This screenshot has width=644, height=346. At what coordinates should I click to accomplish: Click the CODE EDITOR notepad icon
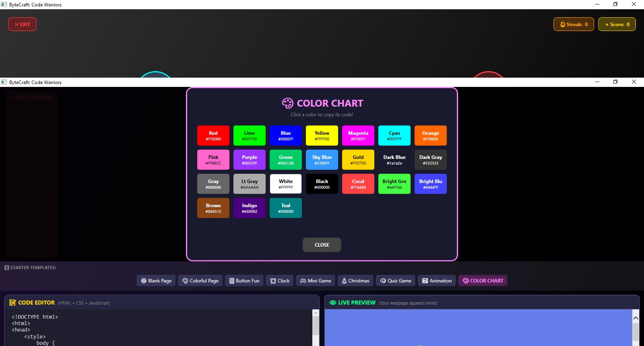pyautogui.click(x=12, y=303)
